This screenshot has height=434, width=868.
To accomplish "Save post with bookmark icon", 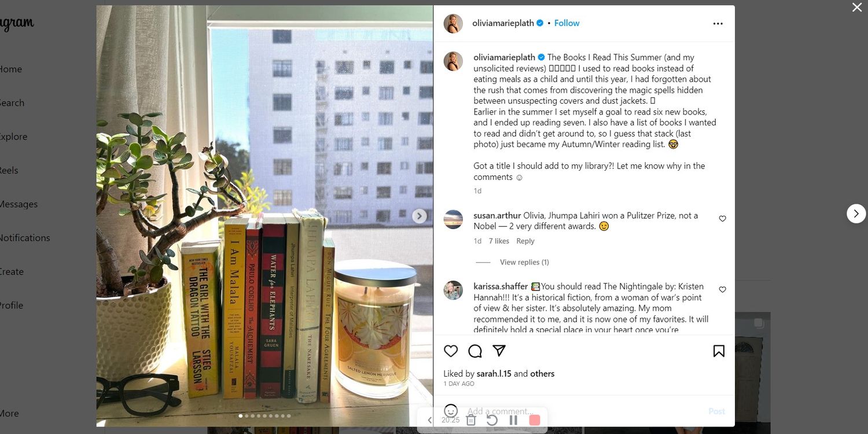I will [x=719, y=351].
